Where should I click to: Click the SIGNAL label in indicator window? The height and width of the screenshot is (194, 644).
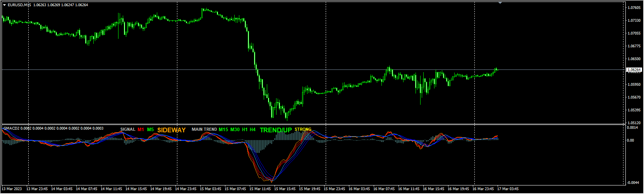click(x=128, y=130)
